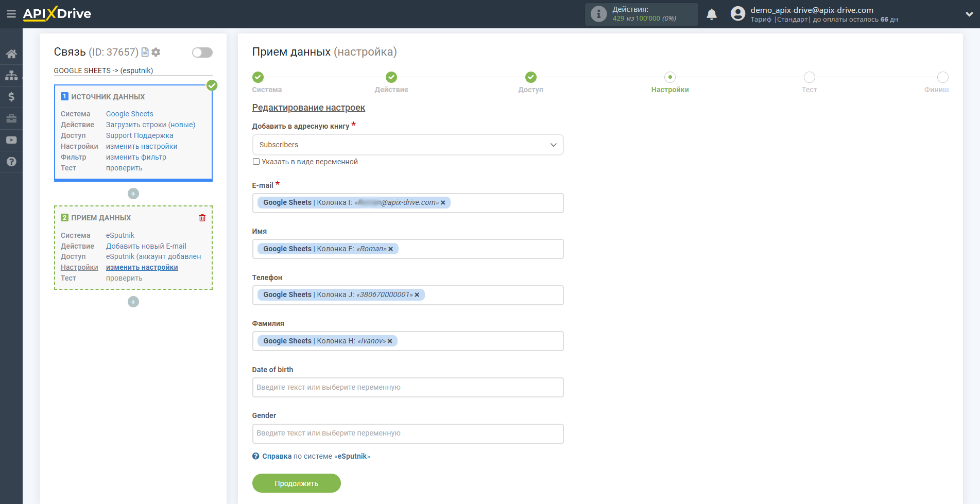Image resolution: width=980 pixels, height=504 pixels.
Task: Click the Google Sheets source system link
Action: click(130, 114)
